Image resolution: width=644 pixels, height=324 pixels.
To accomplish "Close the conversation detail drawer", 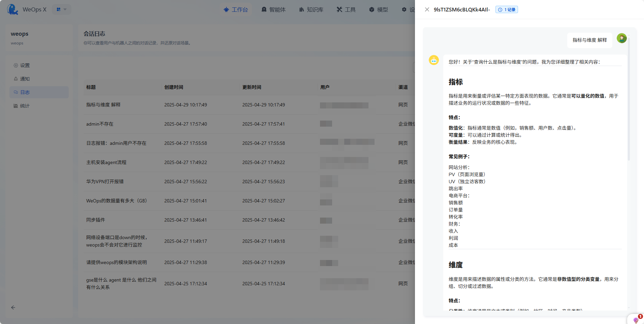I will point(427,9).
